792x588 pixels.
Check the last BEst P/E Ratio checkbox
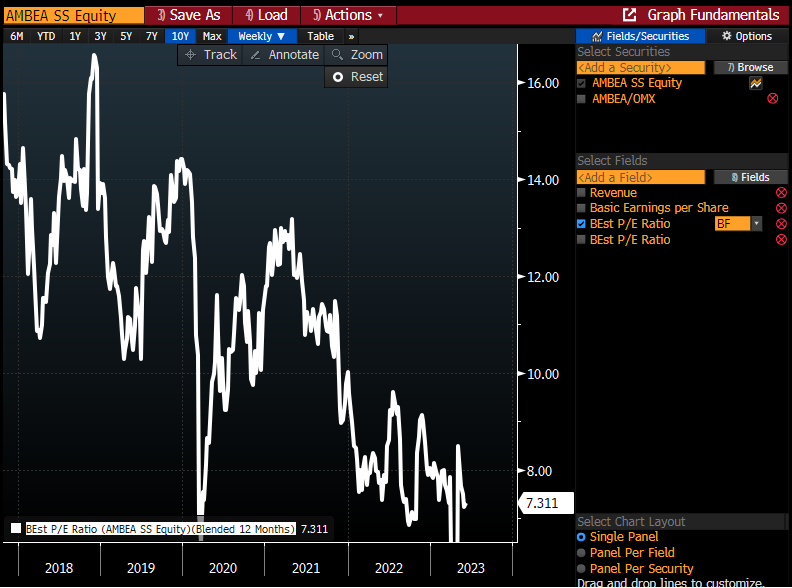click(581, 239)
